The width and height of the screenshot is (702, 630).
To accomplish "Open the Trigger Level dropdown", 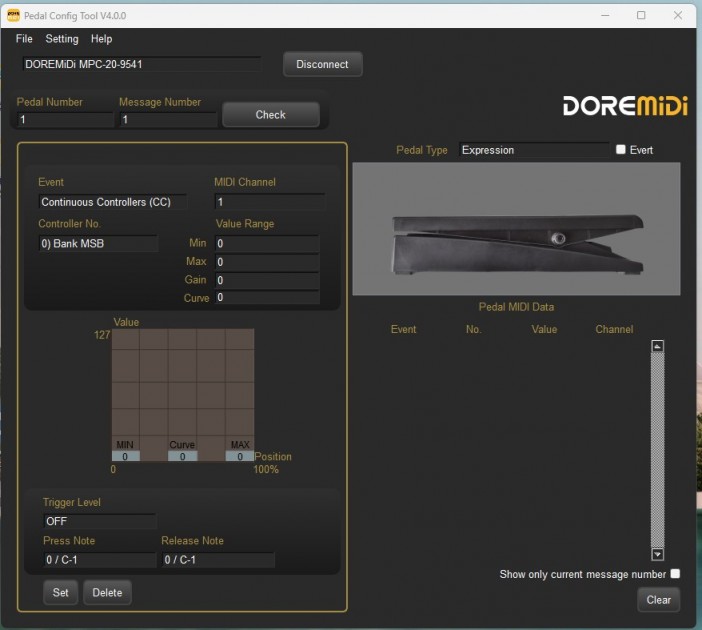I will pos(98,521).
